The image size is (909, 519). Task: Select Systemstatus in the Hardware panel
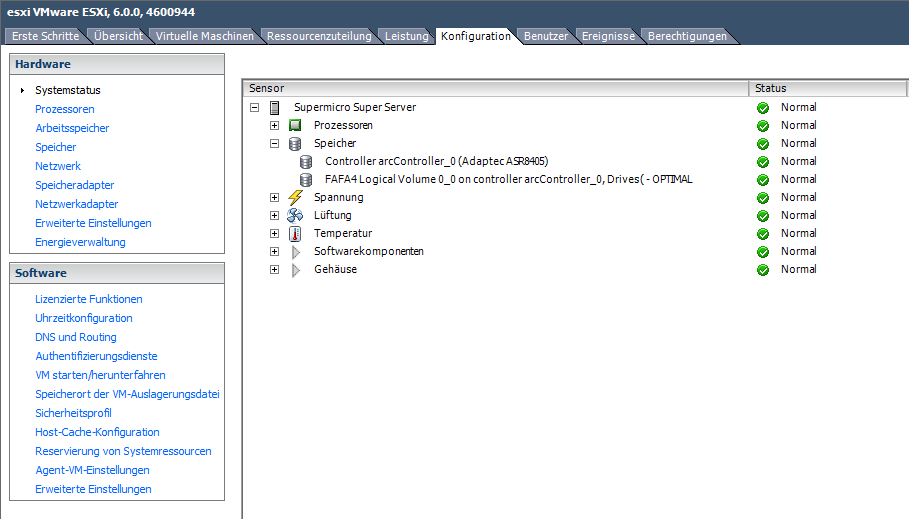point(68,90)
